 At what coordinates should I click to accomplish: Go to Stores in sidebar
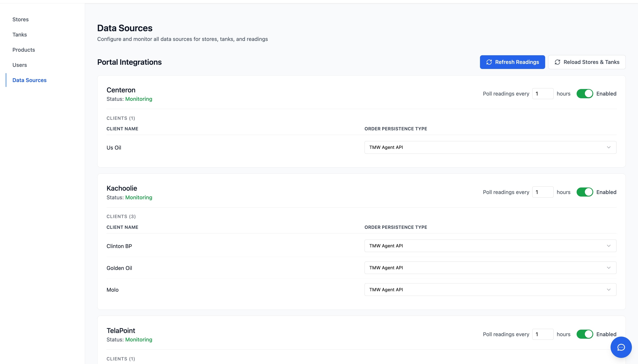[x=20, y=19]
